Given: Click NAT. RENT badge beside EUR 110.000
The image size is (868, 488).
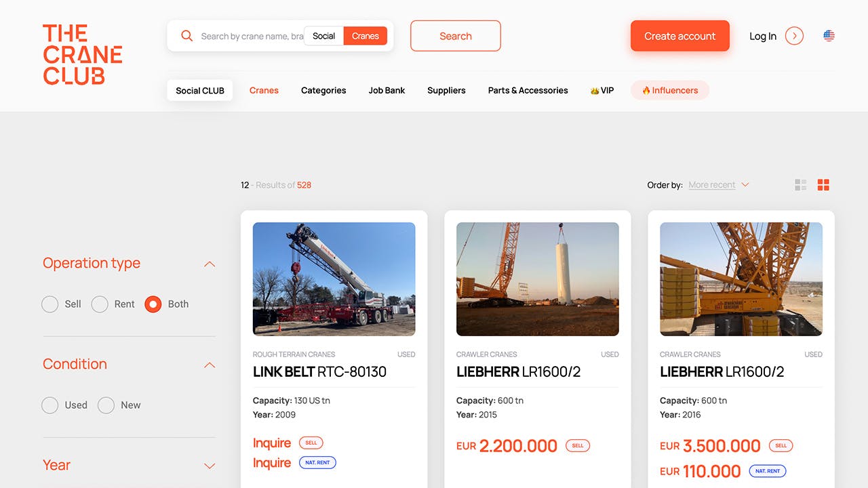Looking at the screenshot, I should click(x=768, y=470).
